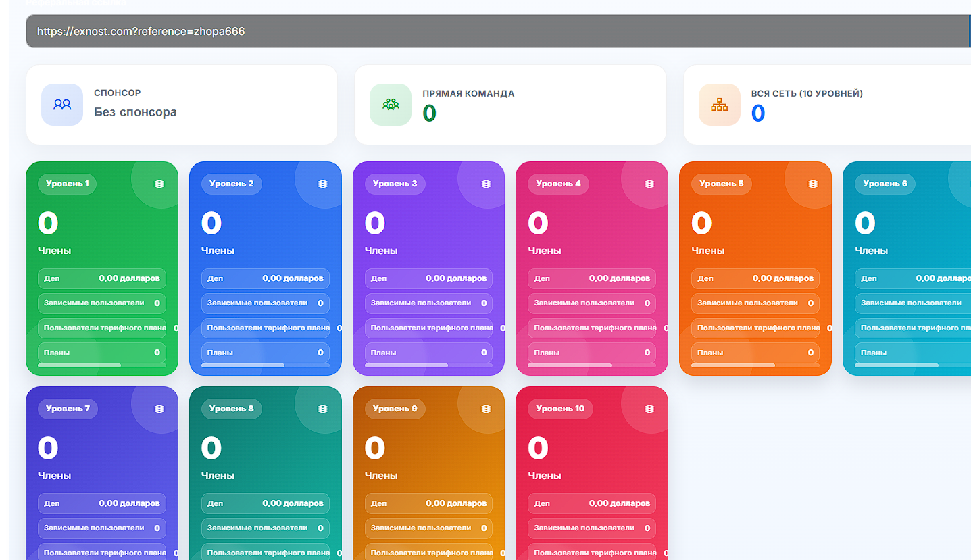
Task: Click the "Деп" row in Уровень 2 card
Action: pos(266,278)
